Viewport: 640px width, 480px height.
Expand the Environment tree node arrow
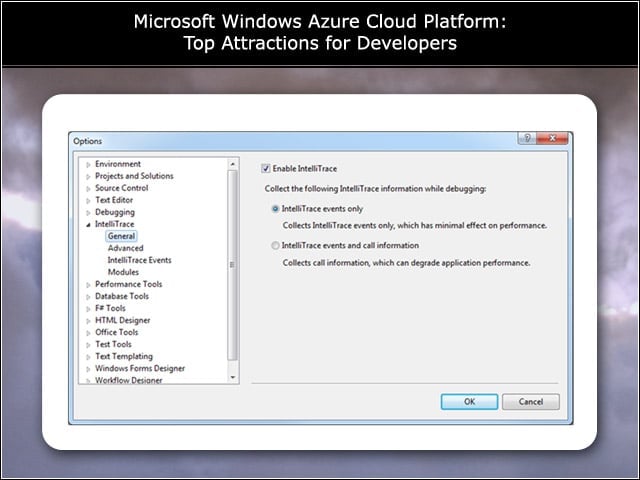(x=88, y=164)
